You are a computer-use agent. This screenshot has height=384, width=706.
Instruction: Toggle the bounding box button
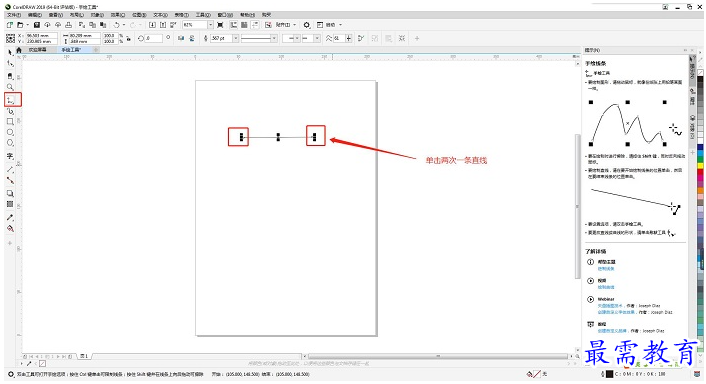click(x=402, y=38)
